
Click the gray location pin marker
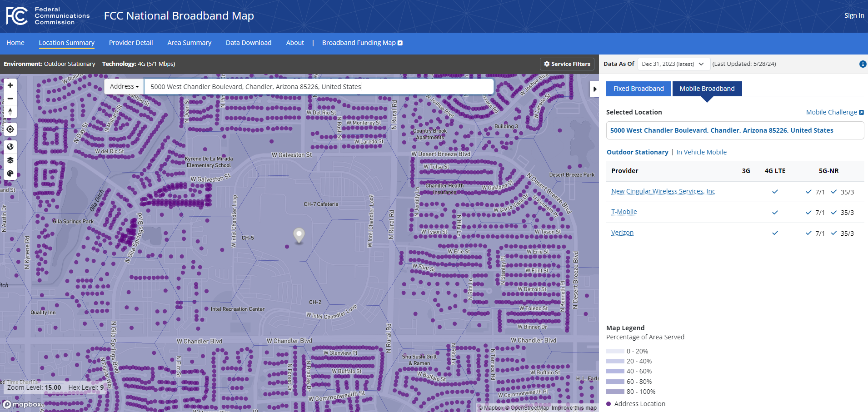coord(299,236)
